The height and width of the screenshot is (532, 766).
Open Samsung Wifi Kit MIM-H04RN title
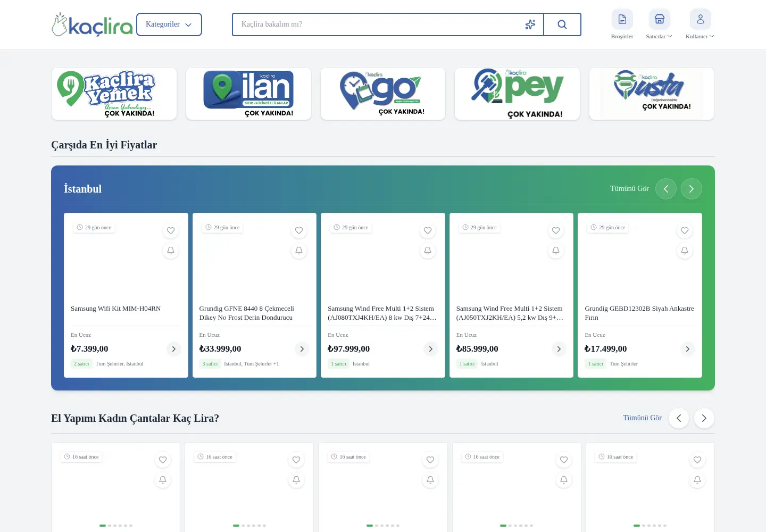pyautogui.click(x=115, y=309)
